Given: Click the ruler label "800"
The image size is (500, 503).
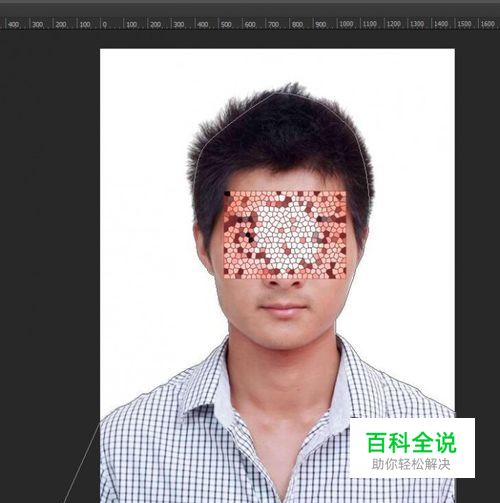Looking at the screenshot, I should click(297, 24).
